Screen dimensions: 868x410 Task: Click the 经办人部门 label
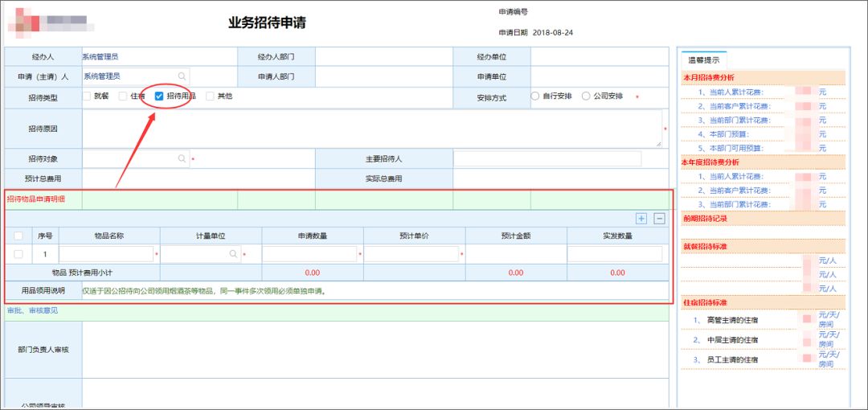pos(276,56)
